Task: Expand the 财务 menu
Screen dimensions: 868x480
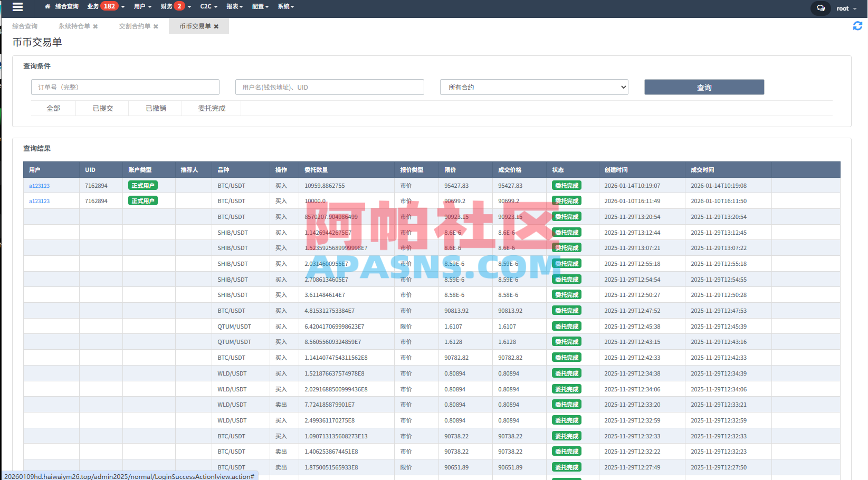Action: [x=176, y=7]
